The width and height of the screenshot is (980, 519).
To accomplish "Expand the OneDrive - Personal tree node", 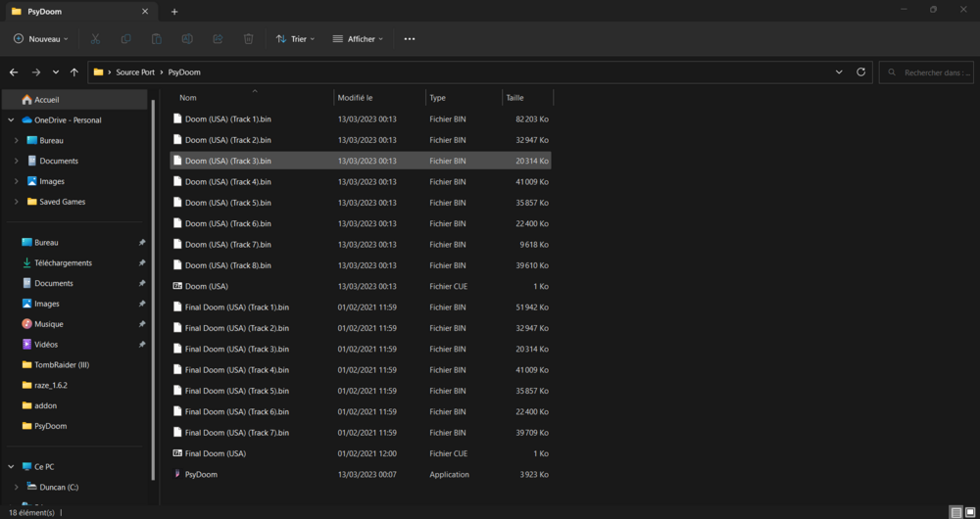I will tap(11, 120).
